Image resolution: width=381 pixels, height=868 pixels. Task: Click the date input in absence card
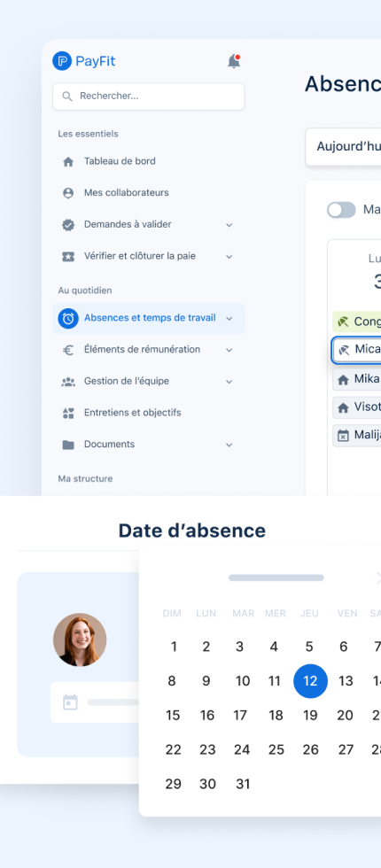pyautogui.click(x=96, y=702)
